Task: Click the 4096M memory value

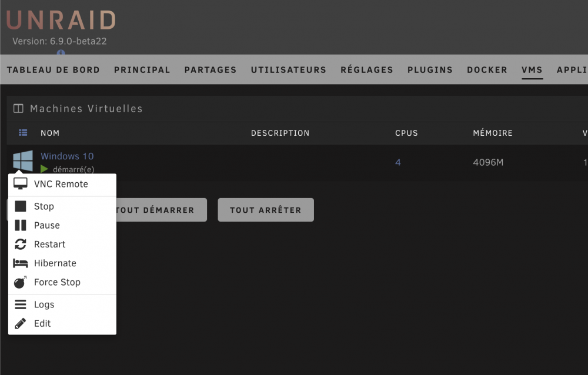Action: click(488, 162)
